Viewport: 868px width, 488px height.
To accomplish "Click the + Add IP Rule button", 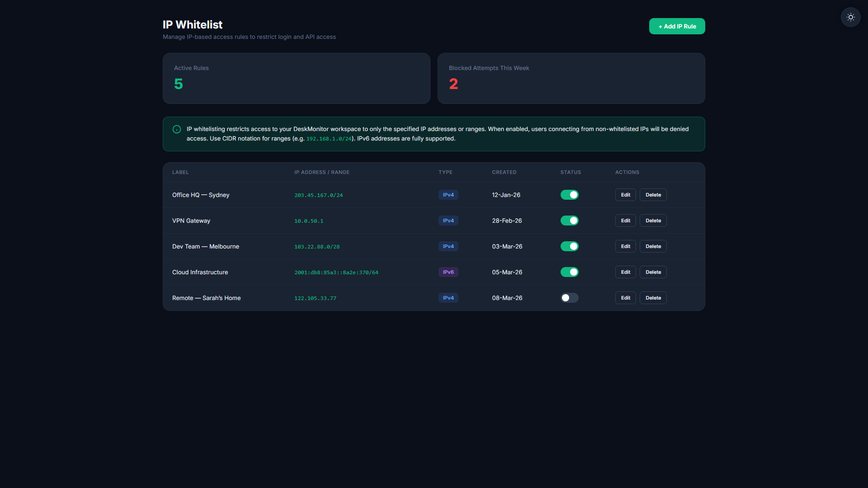I will pyautogui.click(x=677, y=26).
